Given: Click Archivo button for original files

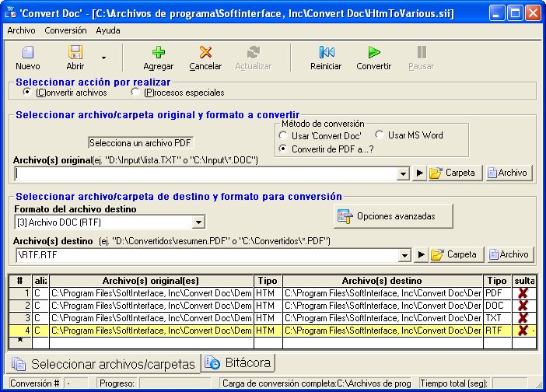Looking at the screenshot, I should (x=509, y=173).
